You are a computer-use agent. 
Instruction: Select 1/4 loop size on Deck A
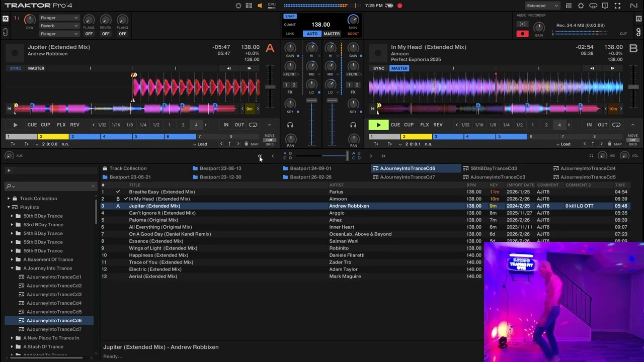tap(143, 125)
